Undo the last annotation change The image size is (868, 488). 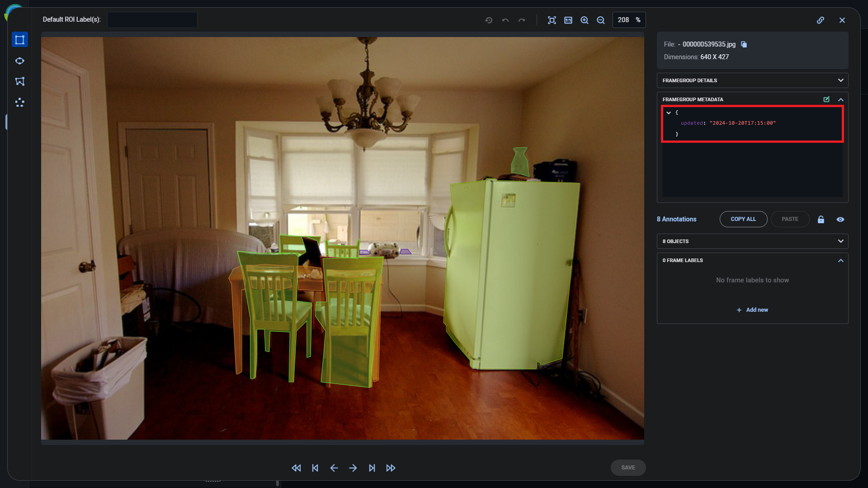[x=505, y=20]
